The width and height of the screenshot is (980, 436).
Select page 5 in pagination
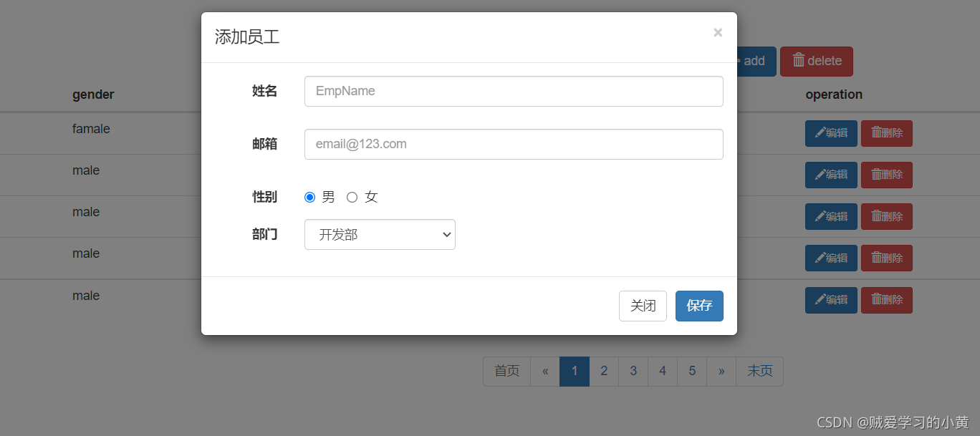coord(692,371)
